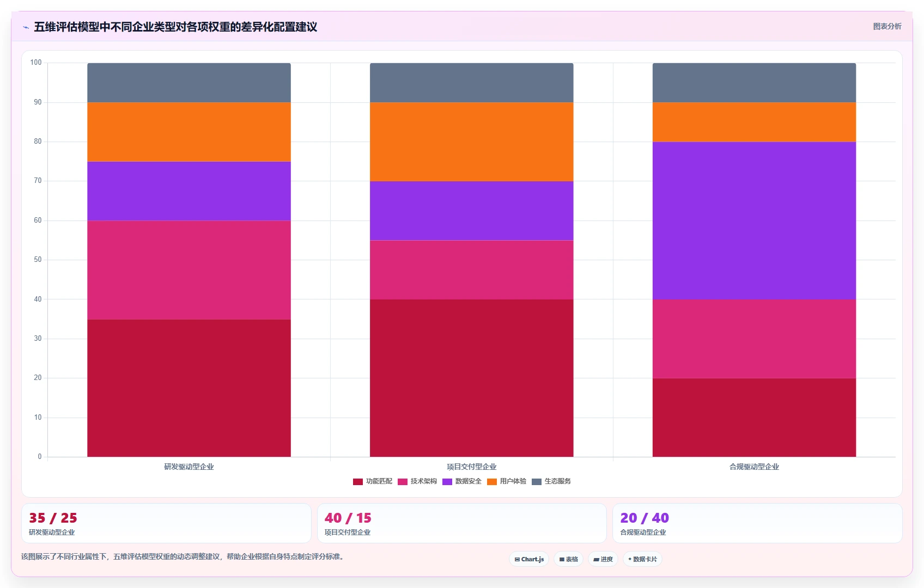Select the 35 / 25 研发驱动型企业 stat card
924x588 pixels.
(x=166, y=523)
